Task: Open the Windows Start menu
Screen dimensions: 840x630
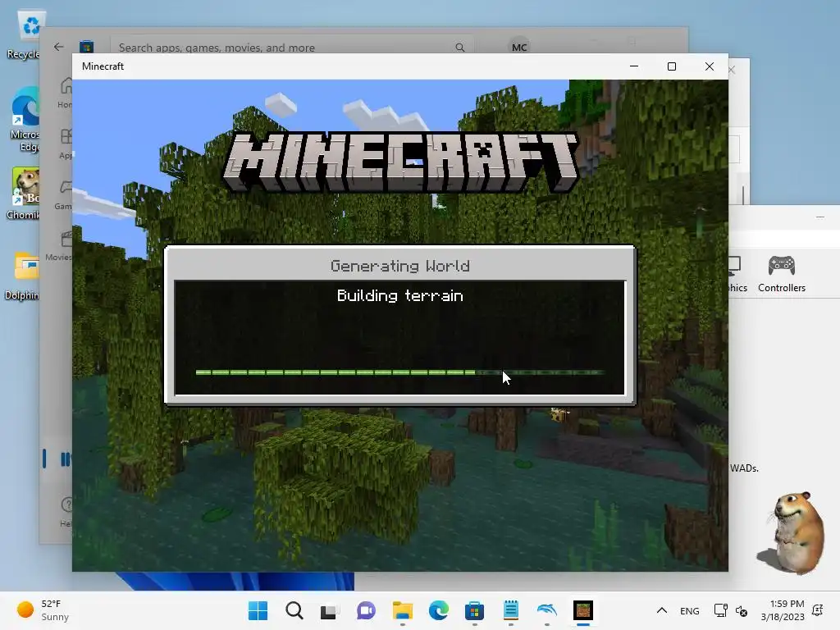Action: click(258, 610)
